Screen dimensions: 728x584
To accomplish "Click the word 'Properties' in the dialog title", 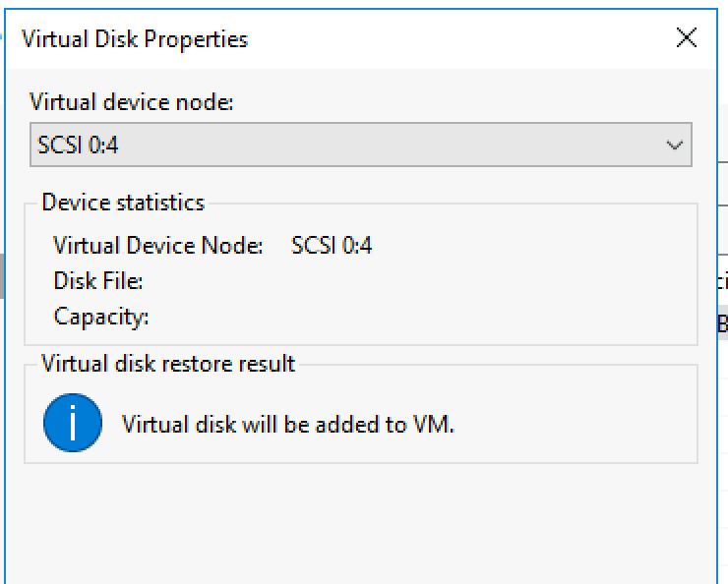I will [196, 39].
